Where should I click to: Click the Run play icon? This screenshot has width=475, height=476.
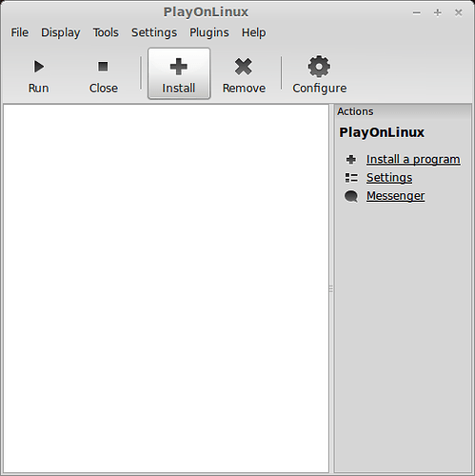point(39,67)
